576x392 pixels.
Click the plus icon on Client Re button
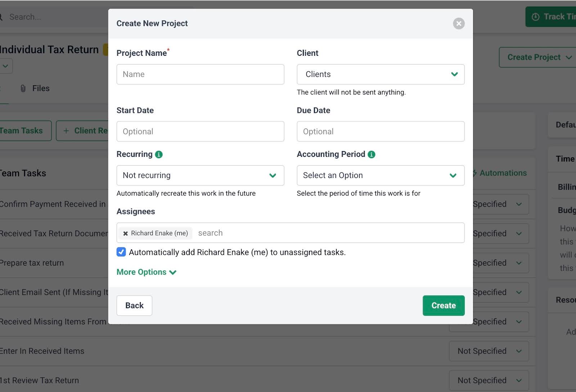(x=66, y=131)
